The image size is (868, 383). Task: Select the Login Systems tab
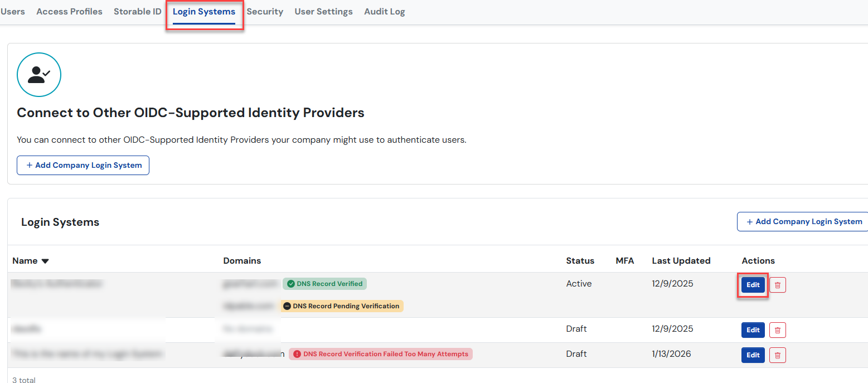coord(204,12)
